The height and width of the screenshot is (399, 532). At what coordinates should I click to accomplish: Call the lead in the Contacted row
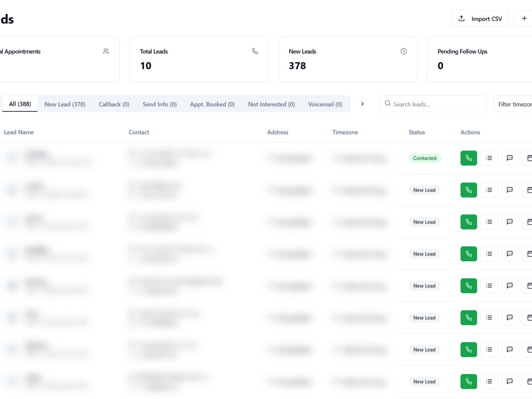coord(469,158)
